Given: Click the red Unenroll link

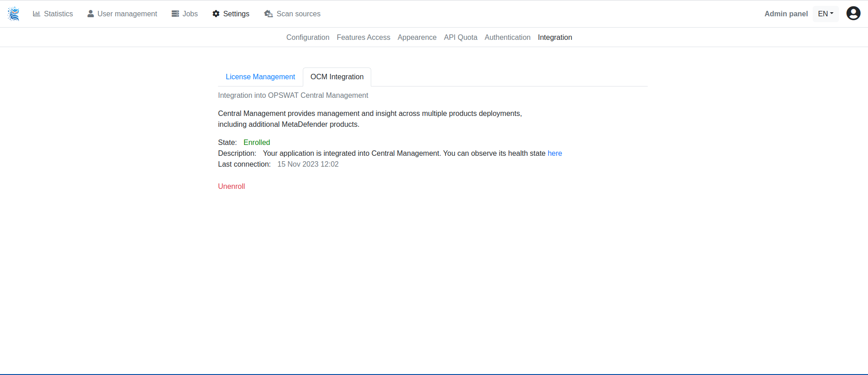Looking at the screenshot, I should point(231,186).
